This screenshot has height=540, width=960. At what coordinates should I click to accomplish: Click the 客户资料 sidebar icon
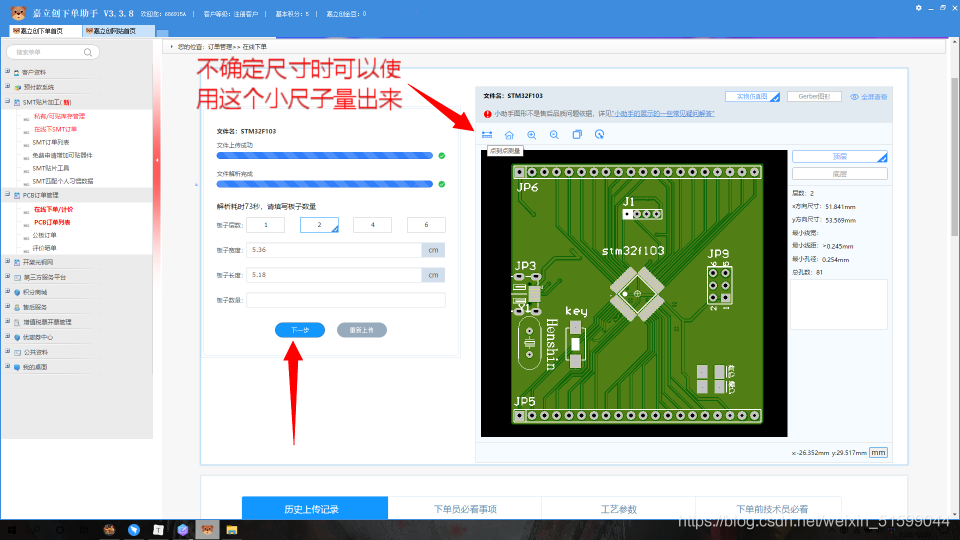(17, 72)
